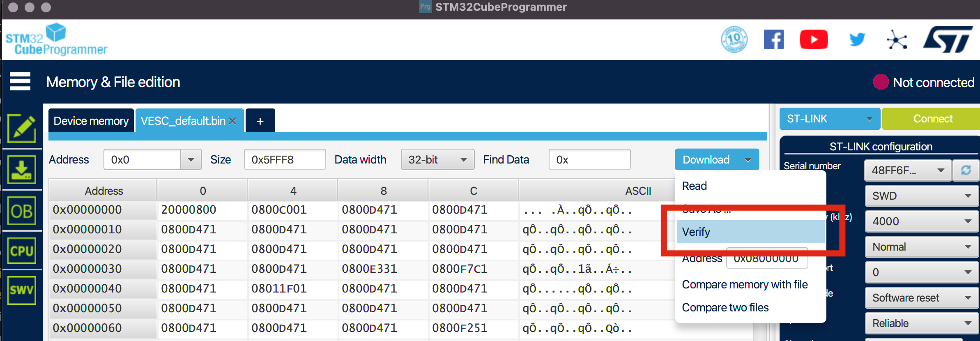Click row address 0x00000030

104,269
